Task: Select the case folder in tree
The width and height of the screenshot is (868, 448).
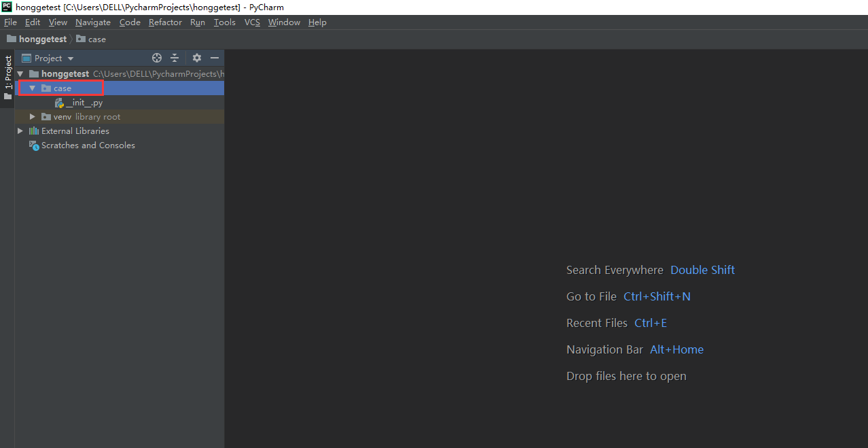Action: point(120,88)
